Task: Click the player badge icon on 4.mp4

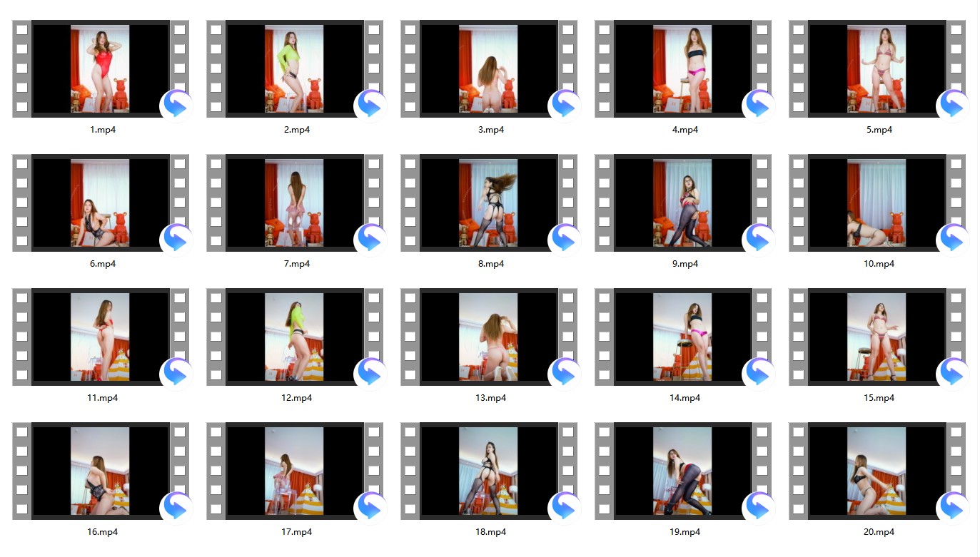Action: coord(758,106)
